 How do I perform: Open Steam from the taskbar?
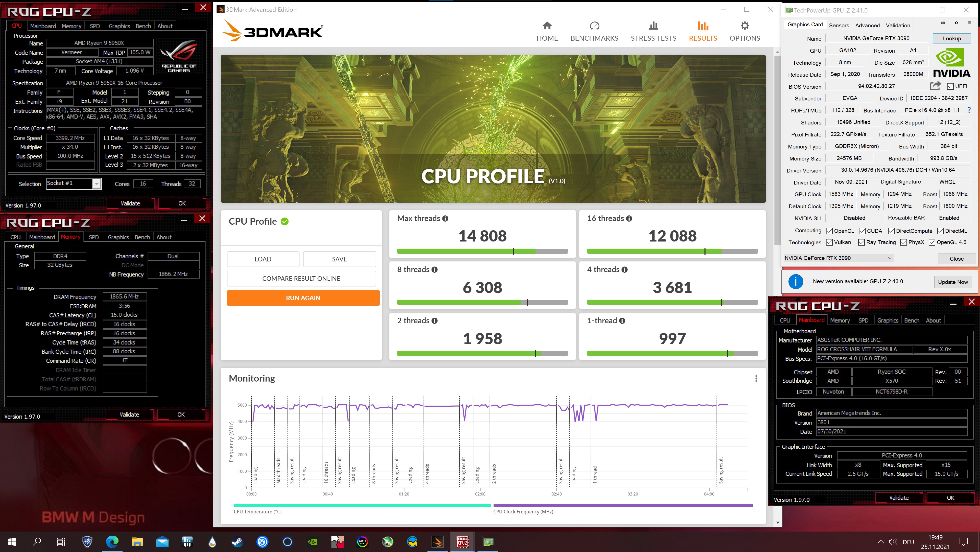coord(237,541)
